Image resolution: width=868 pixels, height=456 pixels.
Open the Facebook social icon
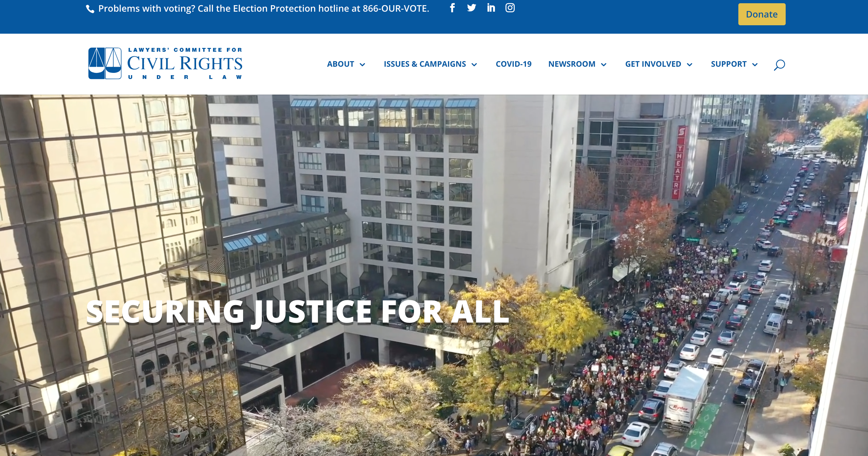tap(452, 8)
